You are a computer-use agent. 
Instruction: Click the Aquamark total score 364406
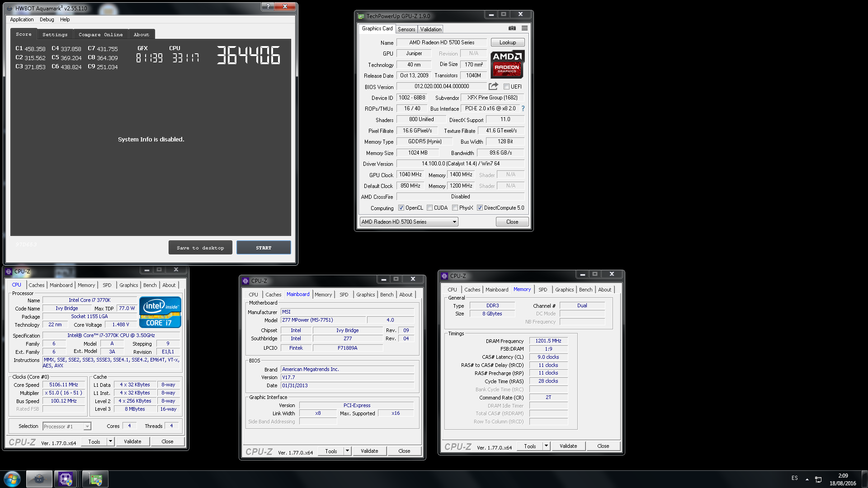[248, 56]
